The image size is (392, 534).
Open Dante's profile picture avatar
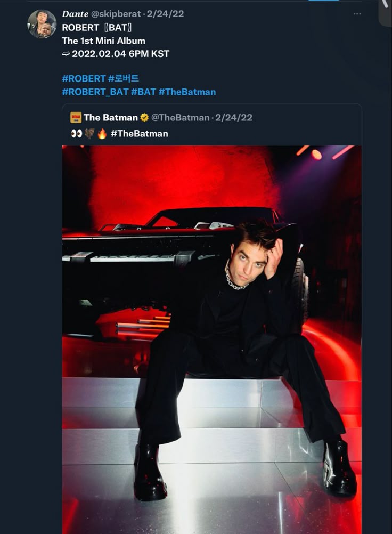(42, 24)
